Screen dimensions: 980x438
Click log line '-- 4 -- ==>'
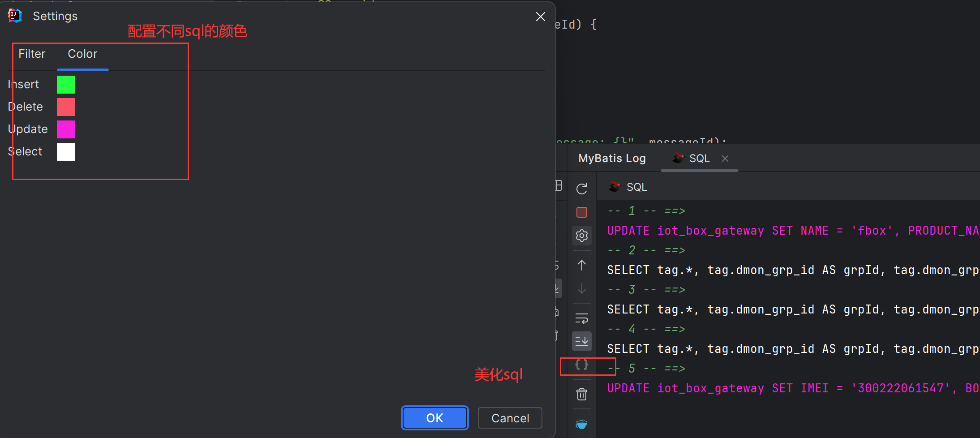646,329
